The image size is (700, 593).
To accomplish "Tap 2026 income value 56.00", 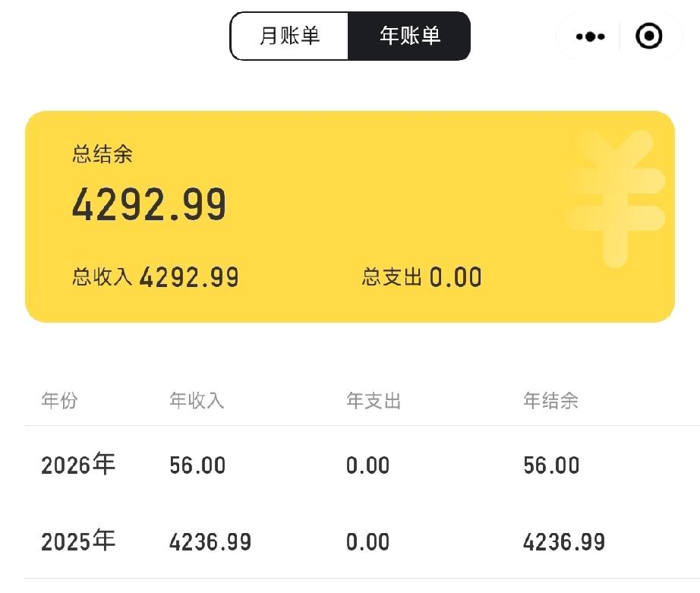I will tap(197, 465).
